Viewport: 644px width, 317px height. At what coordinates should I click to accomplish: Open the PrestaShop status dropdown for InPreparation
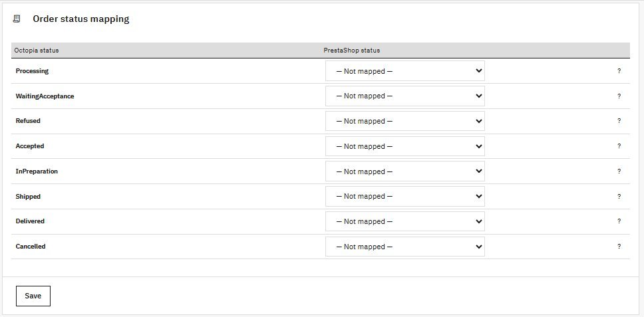click(x=405, y=171)
